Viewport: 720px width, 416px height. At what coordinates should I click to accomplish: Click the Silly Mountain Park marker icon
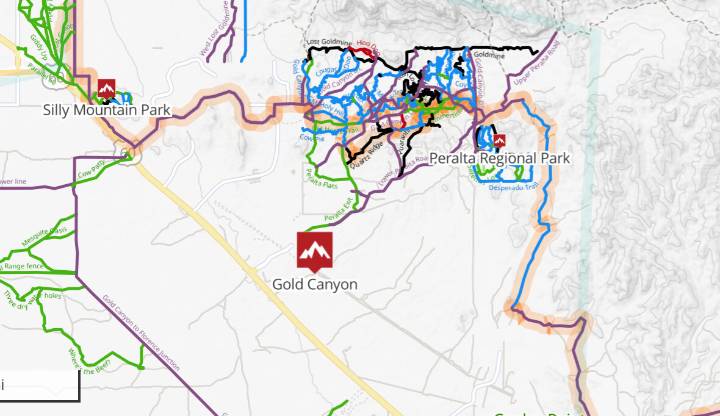click(107, 89)
